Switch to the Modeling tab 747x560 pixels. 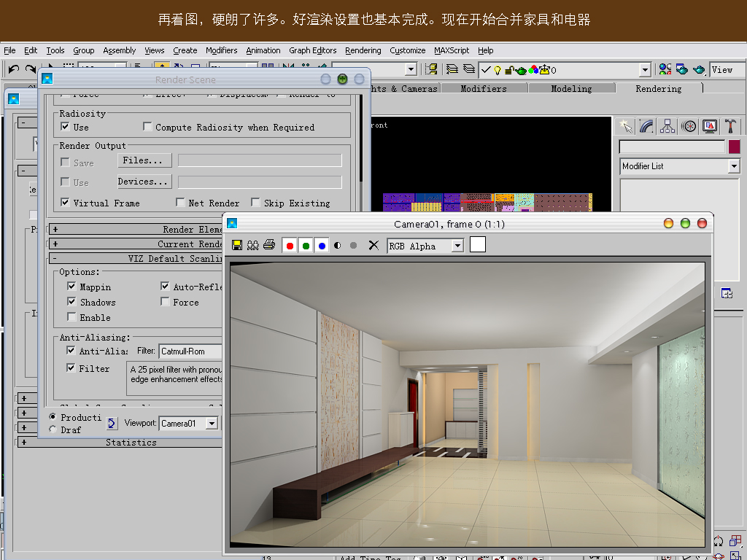[x=571, y=88]
